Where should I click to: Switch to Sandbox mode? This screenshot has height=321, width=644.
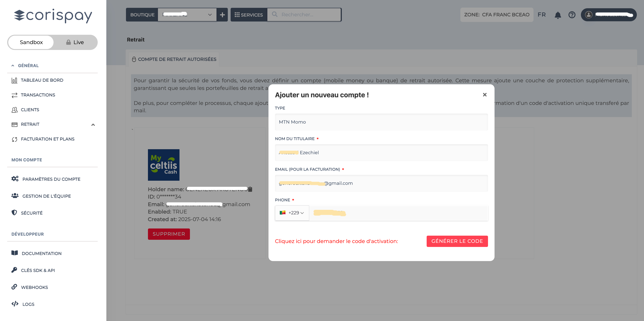[x=31, y=42]
